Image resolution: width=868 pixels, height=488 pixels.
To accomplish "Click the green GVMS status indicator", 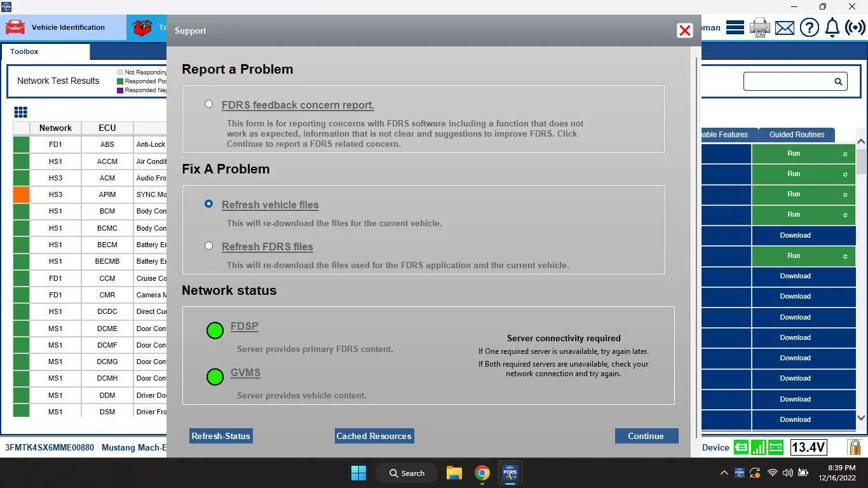I will tap(215, 376).
